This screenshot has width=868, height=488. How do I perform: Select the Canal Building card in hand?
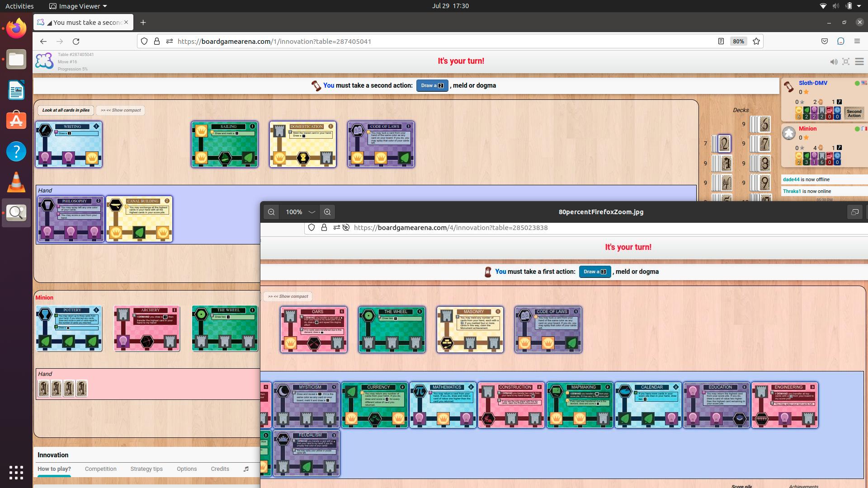139,219
